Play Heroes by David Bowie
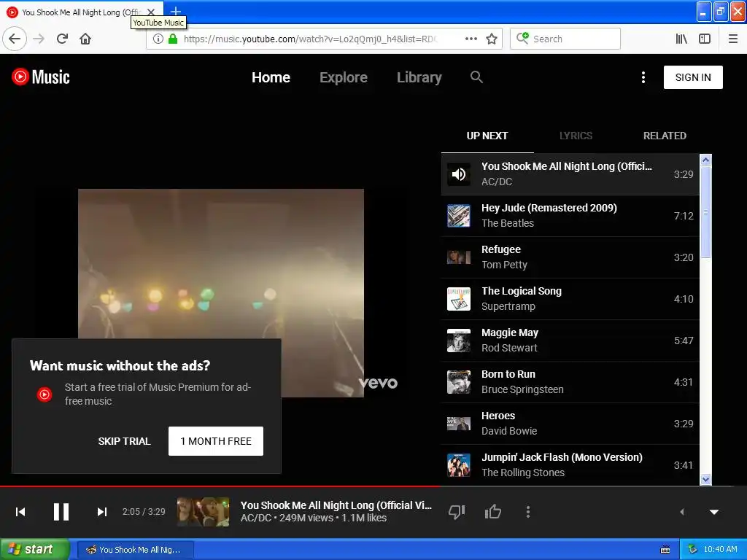Viewport: 747px width, 560px height. pos(570,424)
